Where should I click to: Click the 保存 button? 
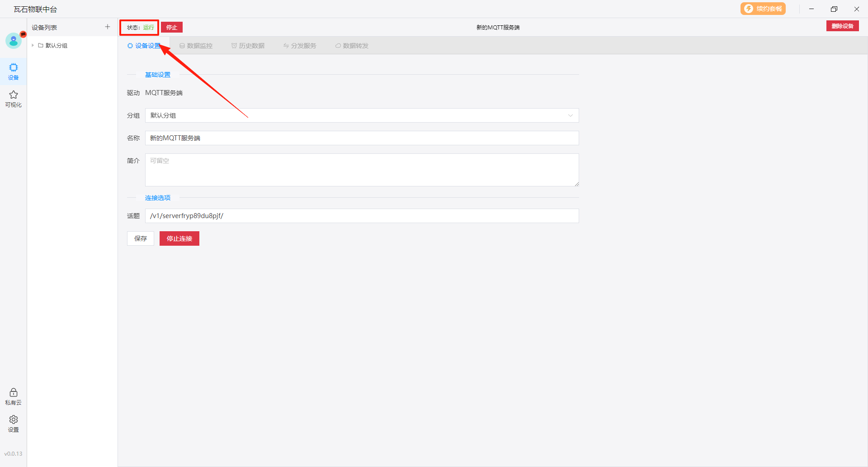point(141,238)
